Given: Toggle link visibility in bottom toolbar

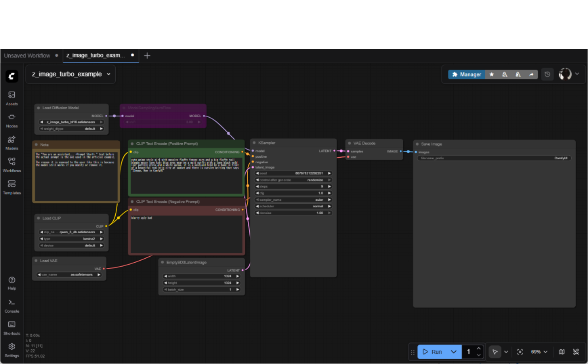Looking at the screenshot, I should (x=576, y=352).
